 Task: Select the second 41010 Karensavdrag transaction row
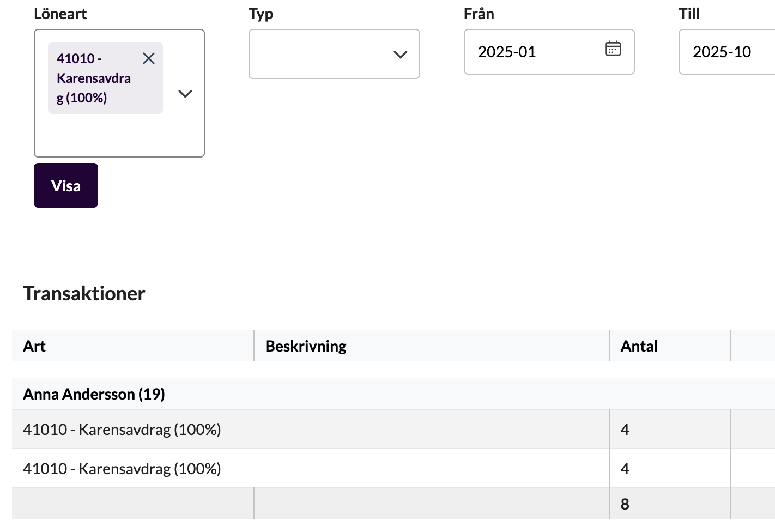click(x=393, y=469)
